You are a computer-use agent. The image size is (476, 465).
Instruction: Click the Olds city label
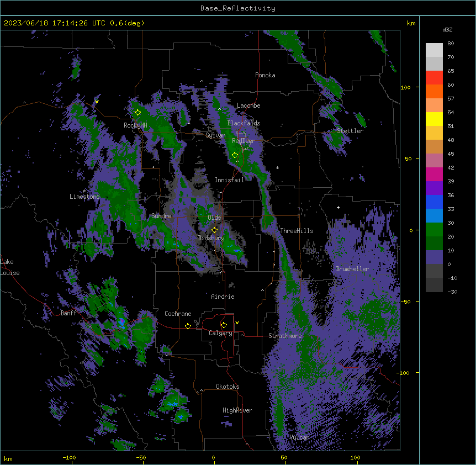(214, 218)
